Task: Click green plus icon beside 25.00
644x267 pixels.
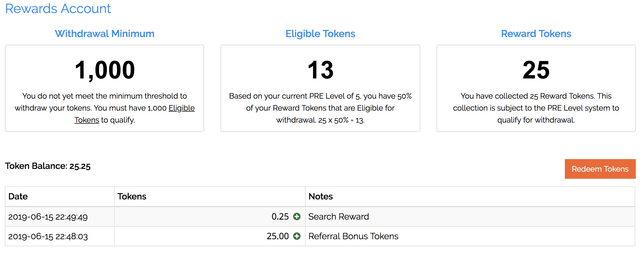Action: click(x=297, y=236)
